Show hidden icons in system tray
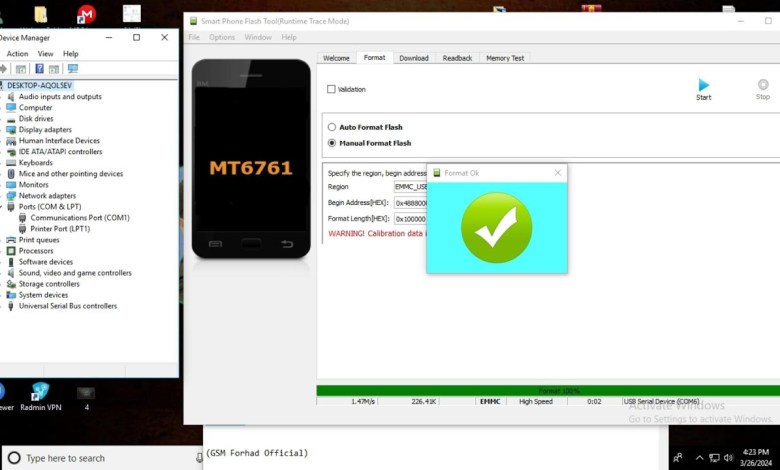 coord(700,457)
